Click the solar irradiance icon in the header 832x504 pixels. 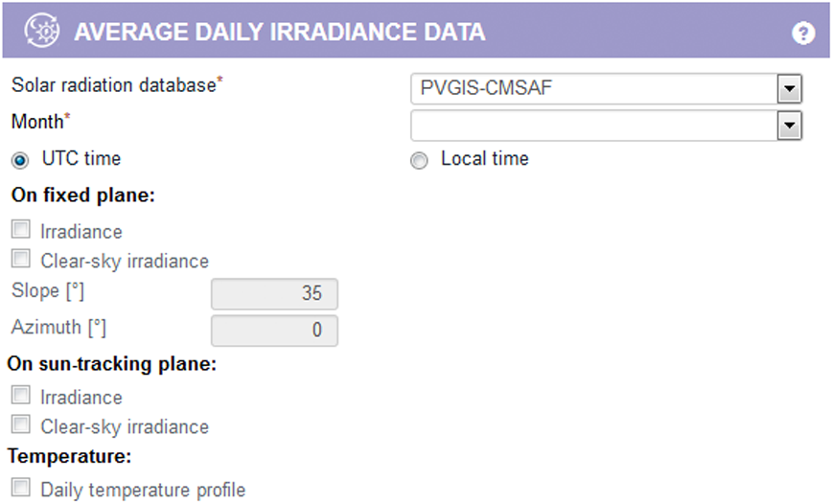[x=42, y=32]
